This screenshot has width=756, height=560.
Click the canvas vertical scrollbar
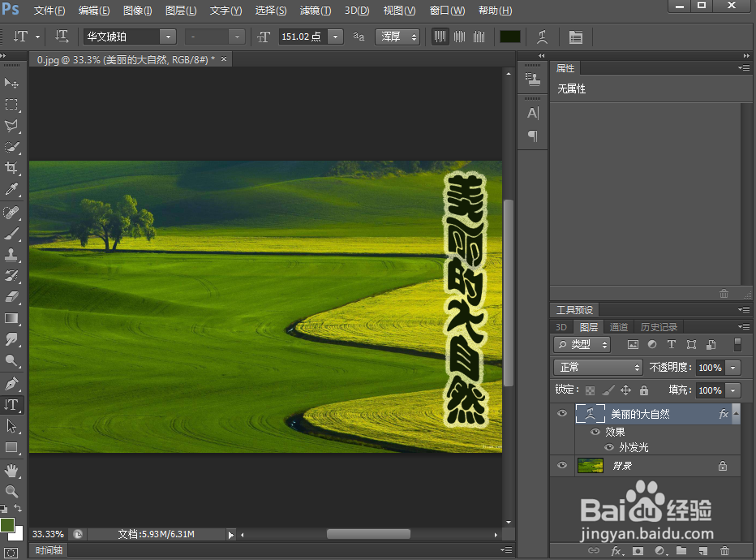[x=508, y=295]
